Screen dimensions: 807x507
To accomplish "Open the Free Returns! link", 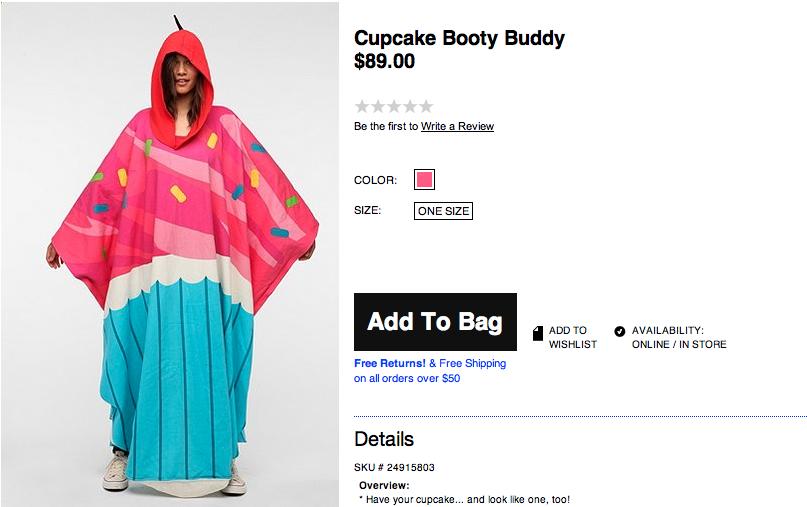I will pyautogui.click(x=390, y=364).
